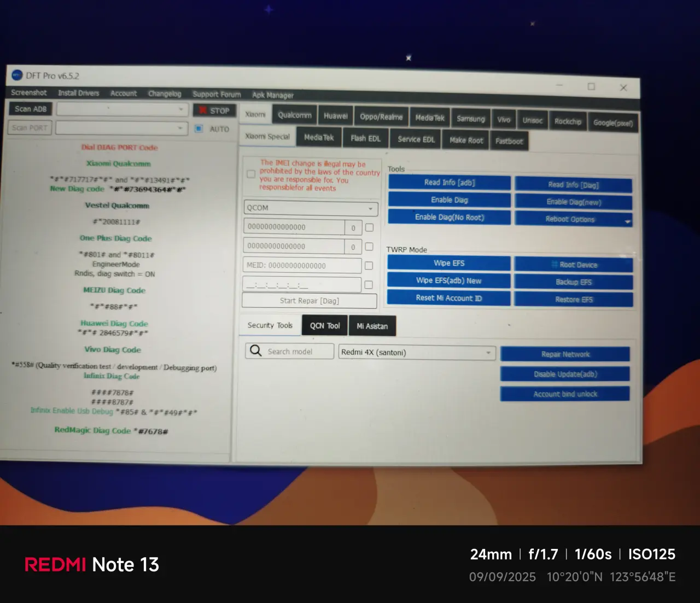Click the second IMEI input field
The height and width of the screenshot is (603, 700).
pyautogui.click(x=294, y=246)
